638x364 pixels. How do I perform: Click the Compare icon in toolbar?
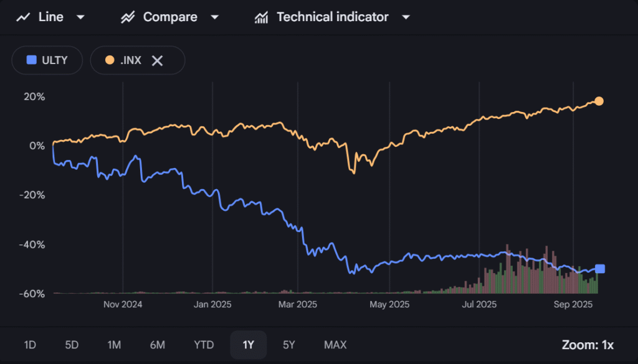[128, 17]
